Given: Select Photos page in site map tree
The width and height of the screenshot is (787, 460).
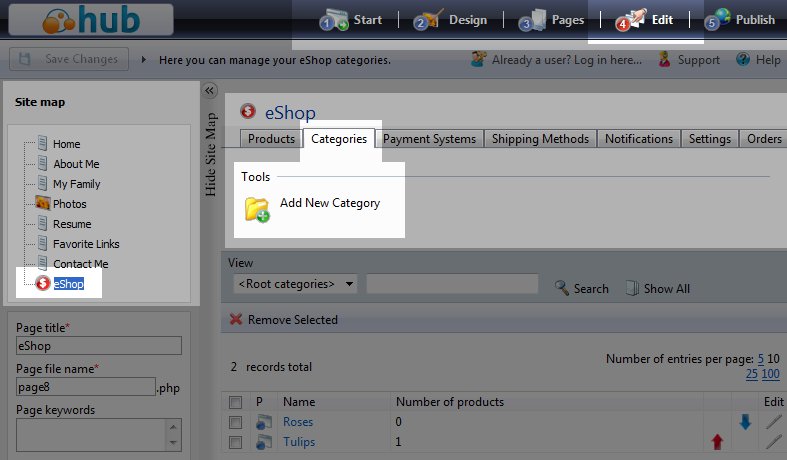Looking at the screenshot, I should [69, 204].
